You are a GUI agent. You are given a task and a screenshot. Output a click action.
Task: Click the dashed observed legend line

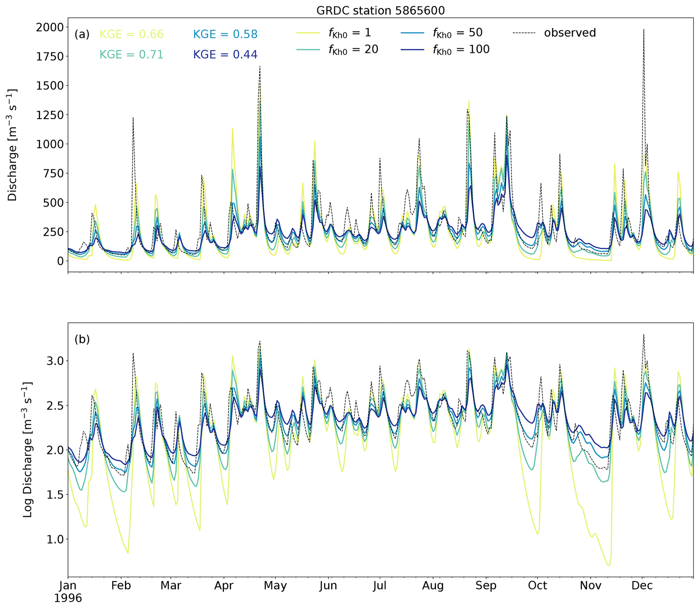click(x=524, y=33)
